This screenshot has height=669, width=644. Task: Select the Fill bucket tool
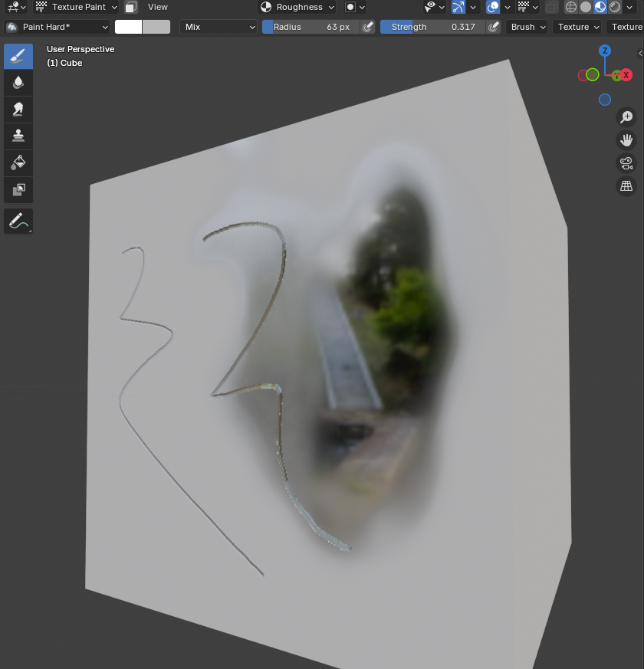[x=18, y=162]
